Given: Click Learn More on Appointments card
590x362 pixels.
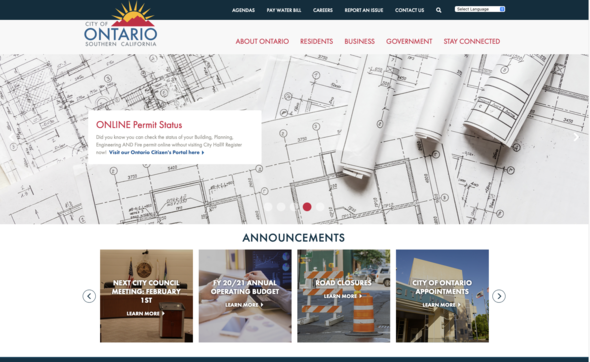Looking at the screenshot, I should [441, 305].
